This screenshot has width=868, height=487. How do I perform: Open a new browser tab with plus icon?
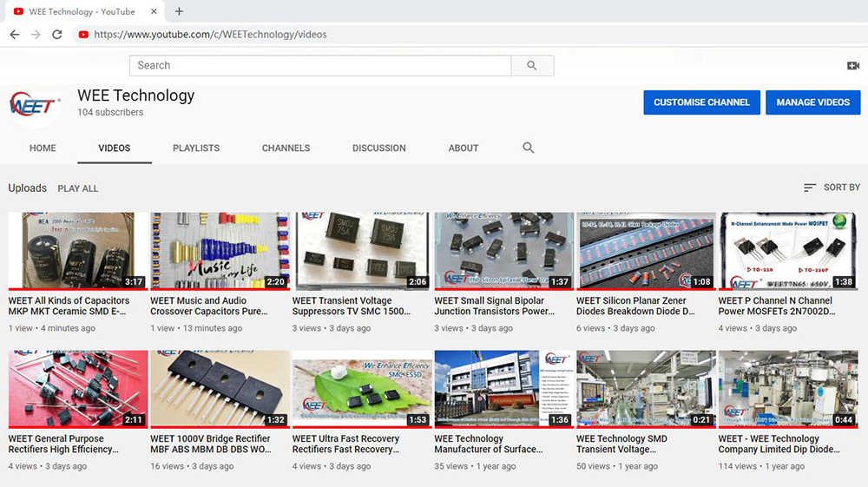click(x=179, y=11)
